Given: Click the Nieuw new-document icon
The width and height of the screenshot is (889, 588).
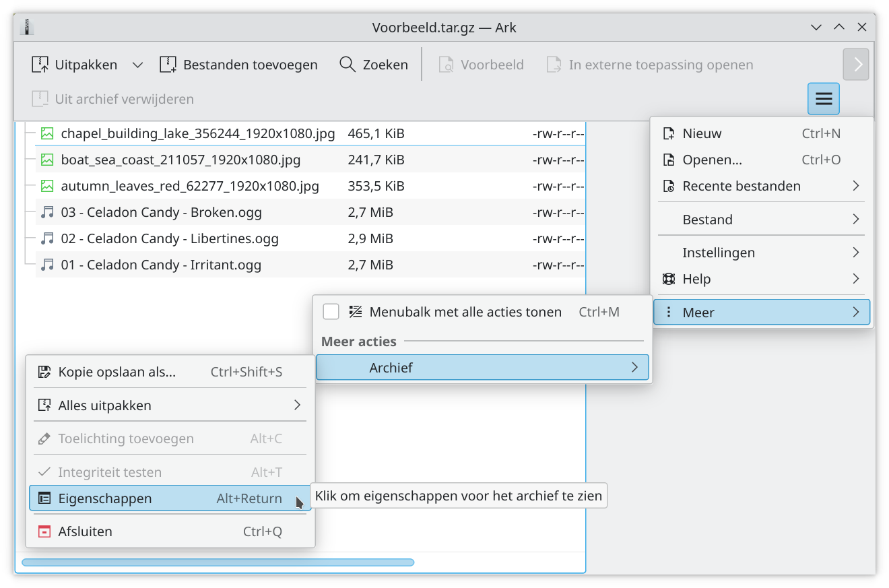Looking at the screenshot, I should pos(669,133).
